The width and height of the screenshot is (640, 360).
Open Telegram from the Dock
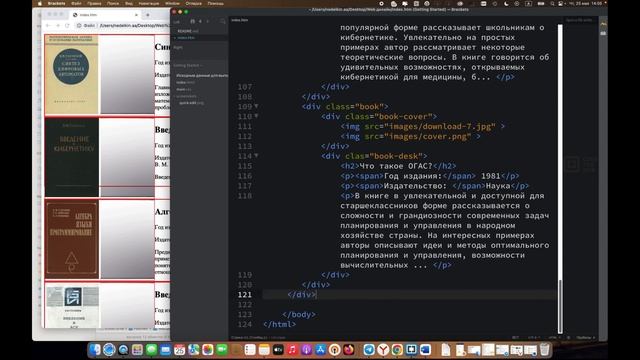(369, 349)
